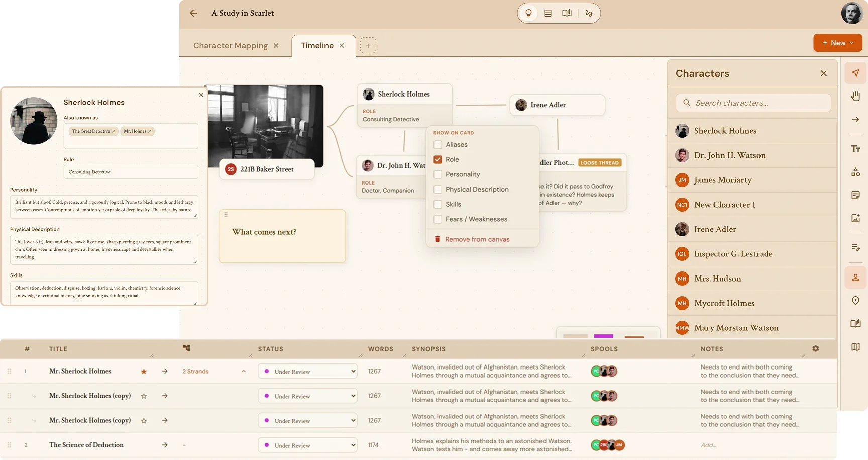This screenshot has width=868, height=460.
Task: Remove The Great Detective alias chip
Action: [114, 131]
